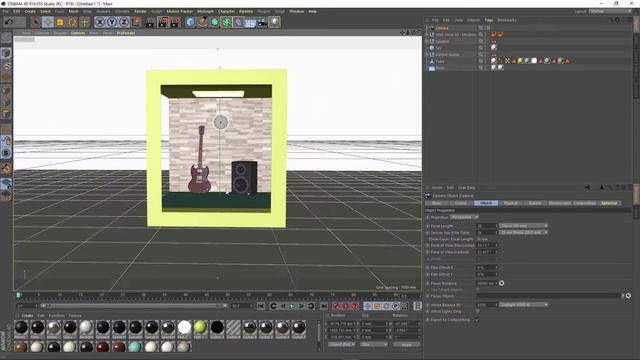Open the Render menu
Image resolution: width=640 pixels, height=360 pixels.
tap(140, 11)
